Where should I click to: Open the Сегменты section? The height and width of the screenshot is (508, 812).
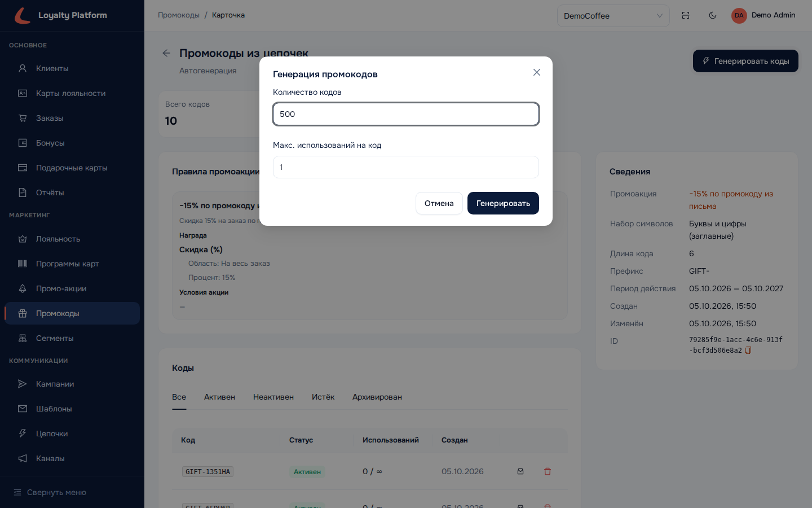tap(72, 338)
